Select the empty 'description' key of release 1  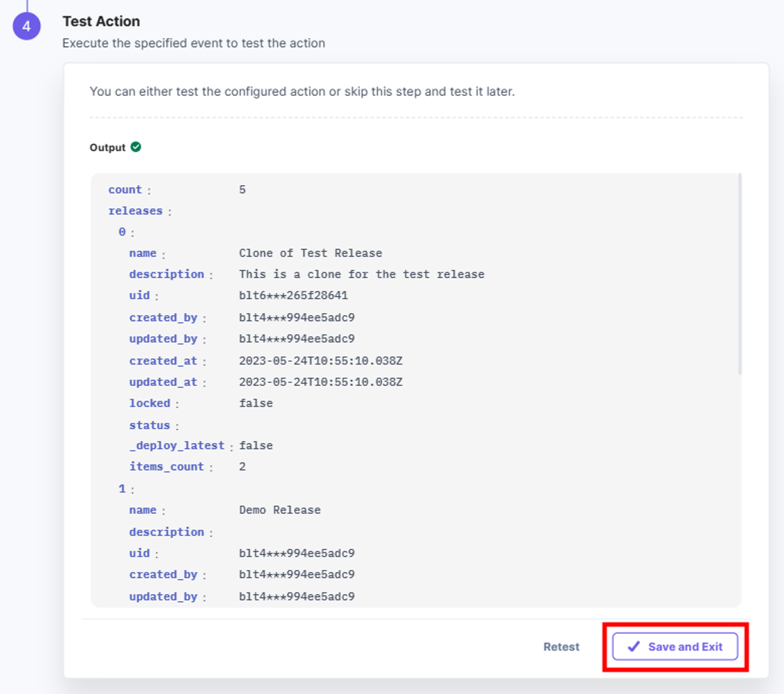coord(166,532)
